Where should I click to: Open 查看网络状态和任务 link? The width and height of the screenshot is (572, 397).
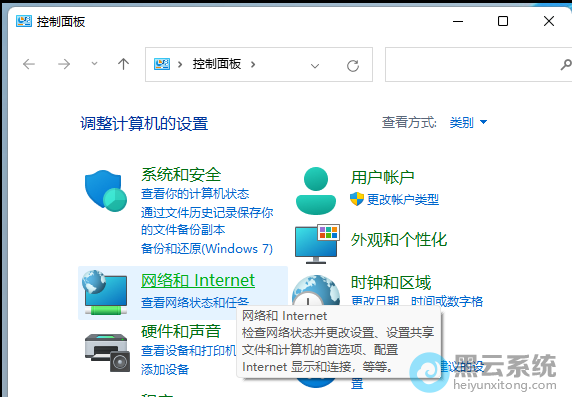[195, 302]
